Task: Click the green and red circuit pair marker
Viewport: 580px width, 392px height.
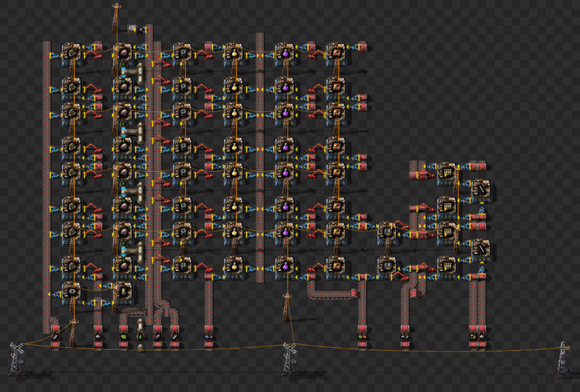Action: click(362, 337)
